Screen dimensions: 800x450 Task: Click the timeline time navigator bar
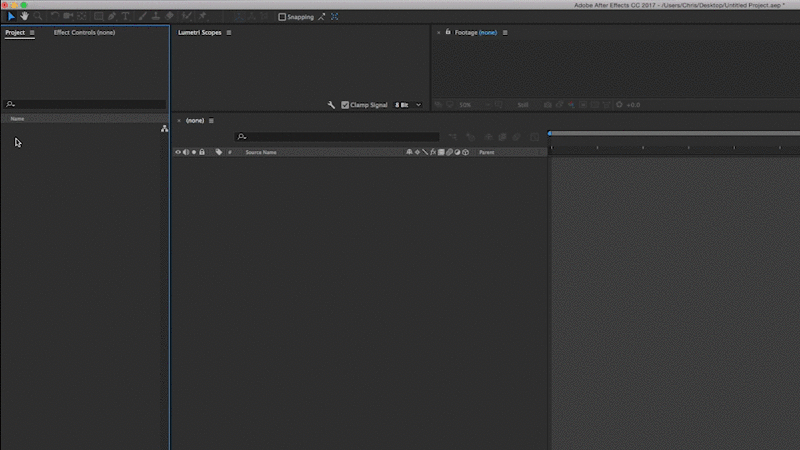[x=676, y=133]
